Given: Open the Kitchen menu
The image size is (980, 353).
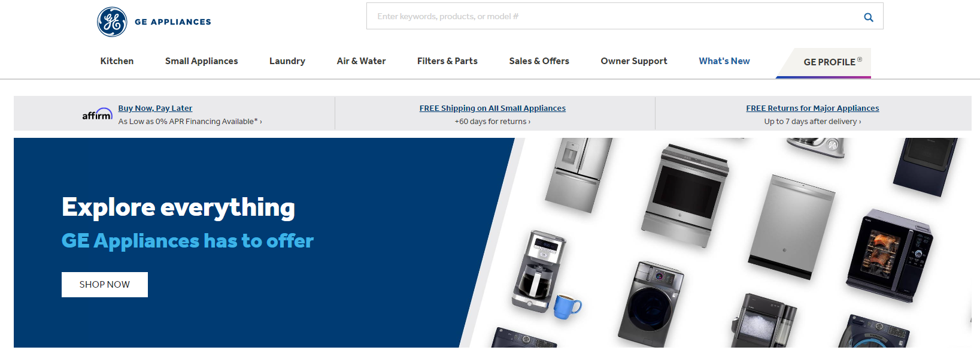Looking at the screenshot, I should 117,61.
